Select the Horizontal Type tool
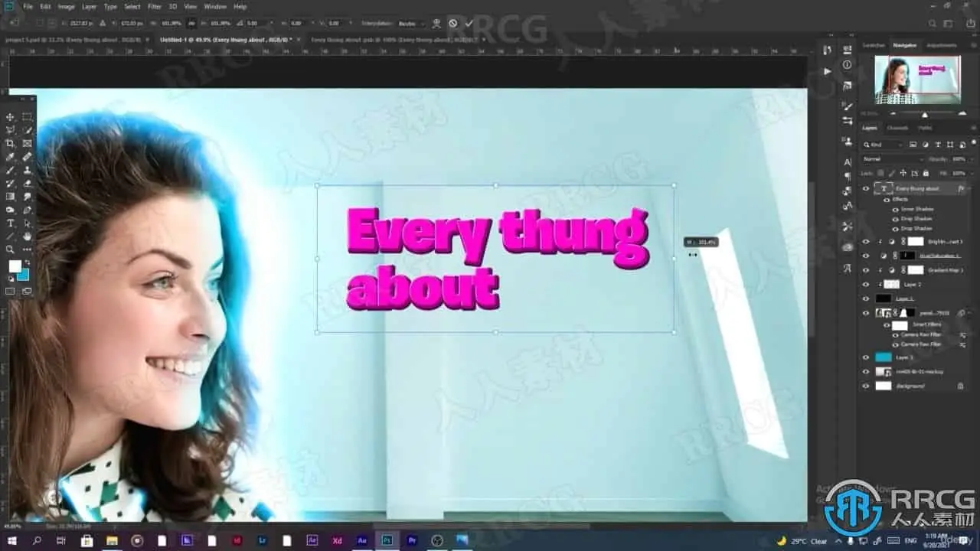Screen dimensions: 980x551 11,223
